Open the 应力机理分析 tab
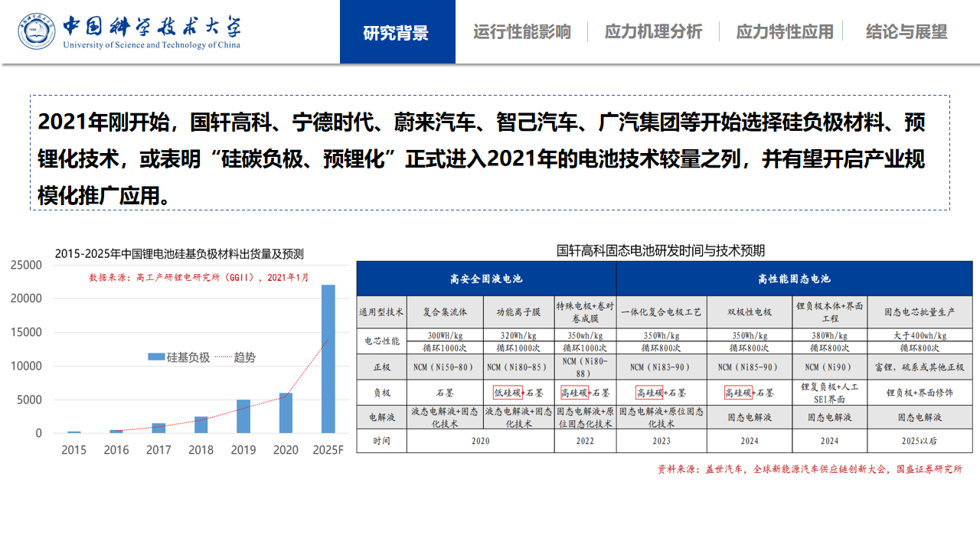 (x=653, y=32)
